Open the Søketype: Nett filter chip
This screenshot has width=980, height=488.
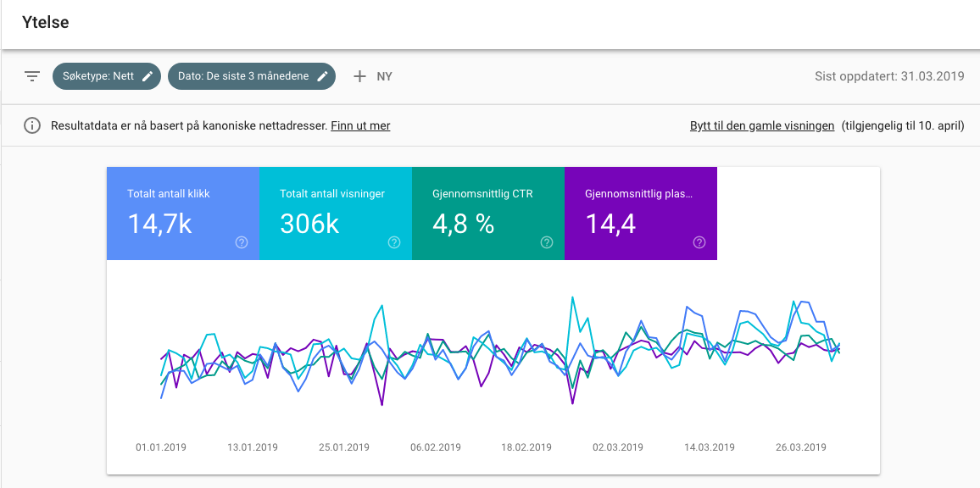[x=107, y=76]
